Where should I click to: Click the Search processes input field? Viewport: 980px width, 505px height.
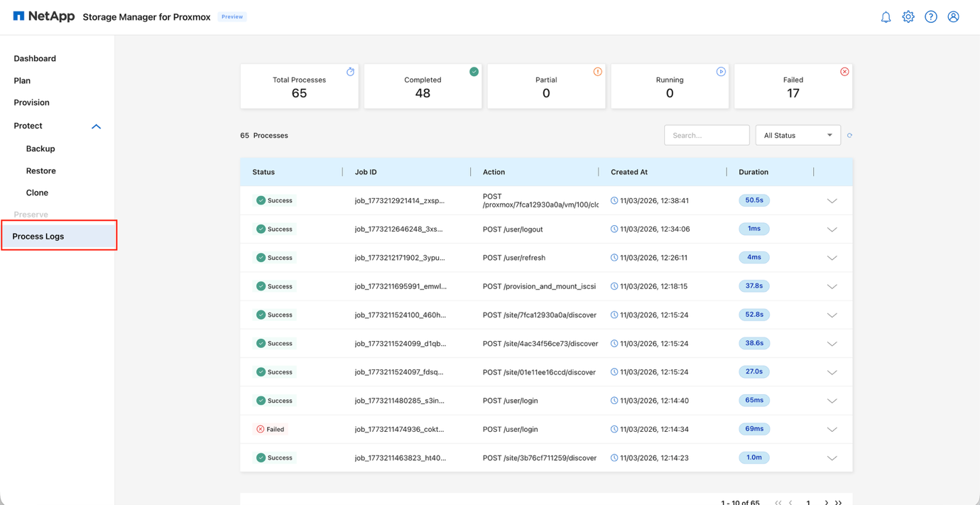(707, 135)
